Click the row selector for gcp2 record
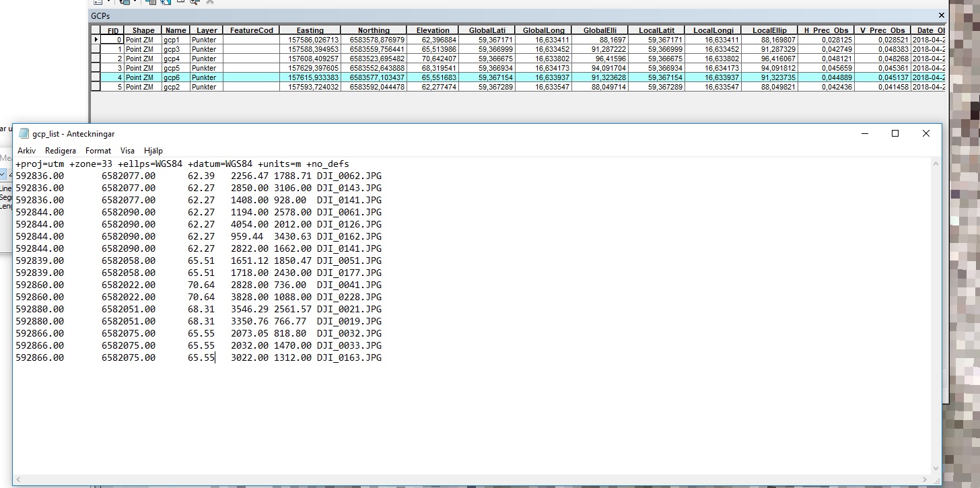The image size is (980, 488). click(x=96, y=87)
